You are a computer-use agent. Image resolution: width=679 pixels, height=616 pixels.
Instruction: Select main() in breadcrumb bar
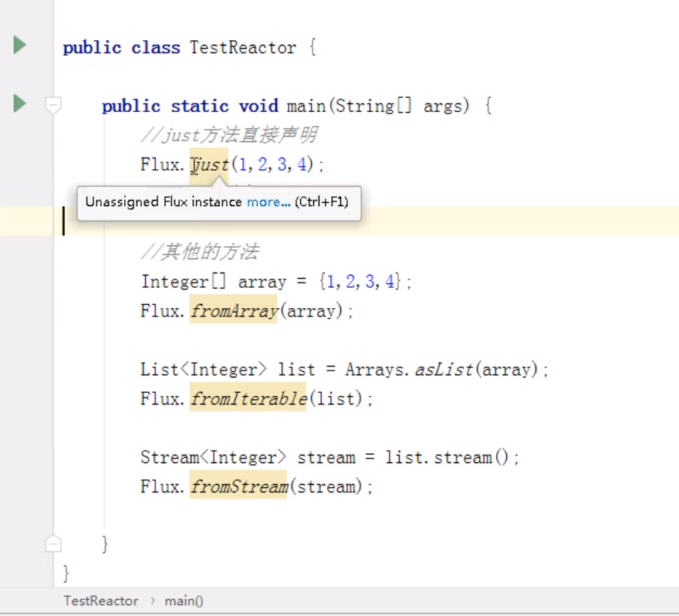pyautogui.click(x=184, y=601)
